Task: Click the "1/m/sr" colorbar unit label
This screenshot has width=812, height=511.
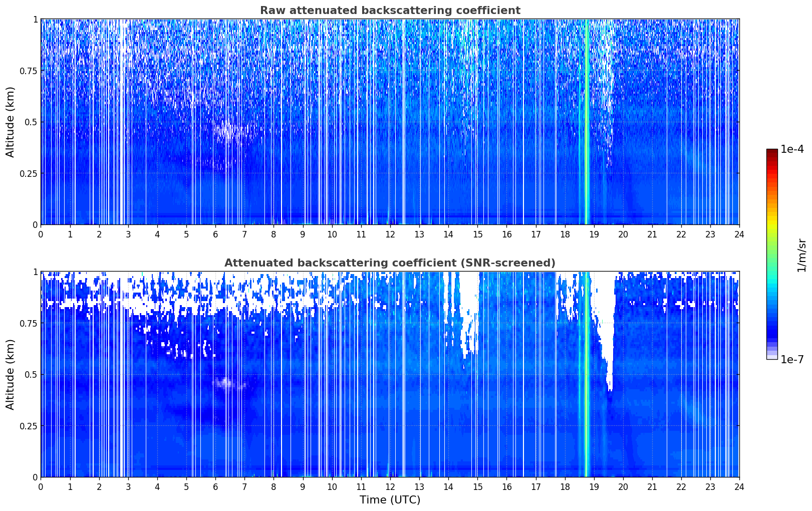Action: (801, 255)
